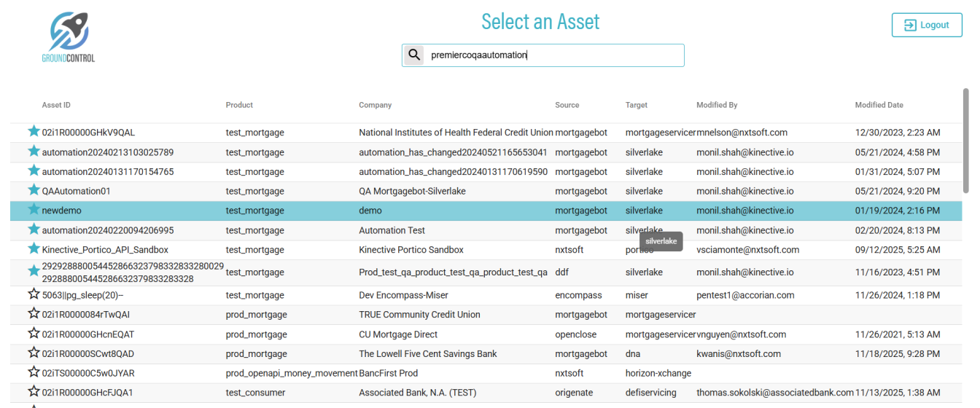Toggle the star for 02i1R00000GHkV9QAL
Viewport: 980px width, 408px height.
[34, 132]
